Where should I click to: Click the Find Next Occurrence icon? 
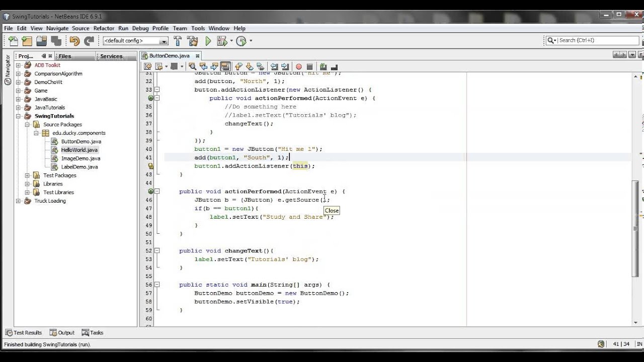214,66
